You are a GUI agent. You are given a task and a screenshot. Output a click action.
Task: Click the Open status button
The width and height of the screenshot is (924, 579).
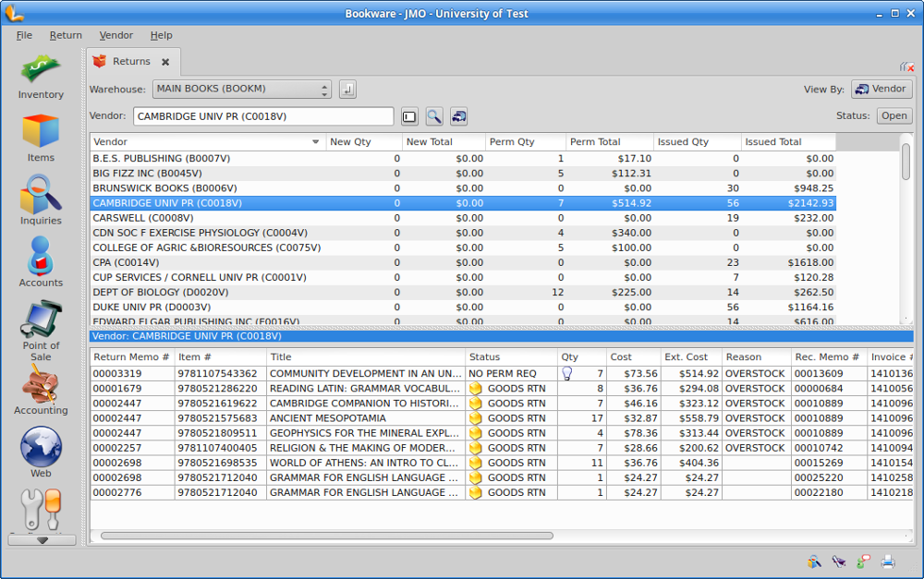894,116
